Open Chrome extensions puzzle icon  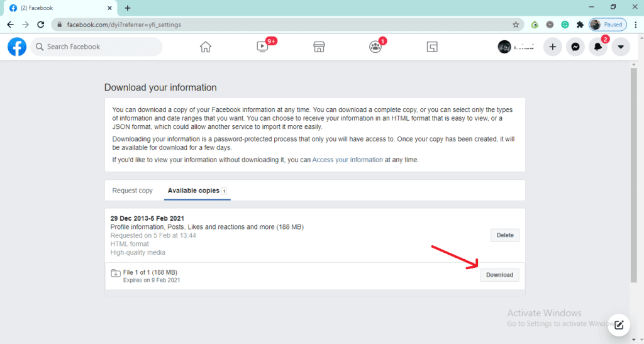(x=580, y=25)
